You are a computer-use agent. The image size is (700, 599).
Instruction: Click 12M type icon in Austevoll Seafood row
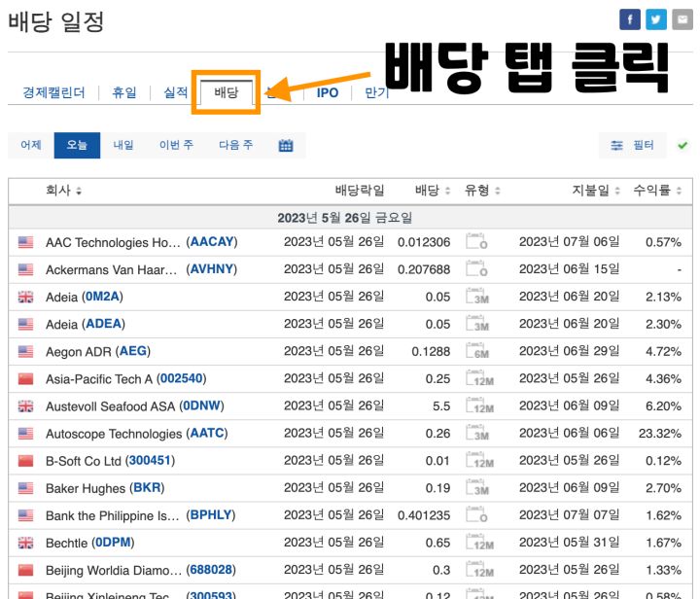pos(479,405)
